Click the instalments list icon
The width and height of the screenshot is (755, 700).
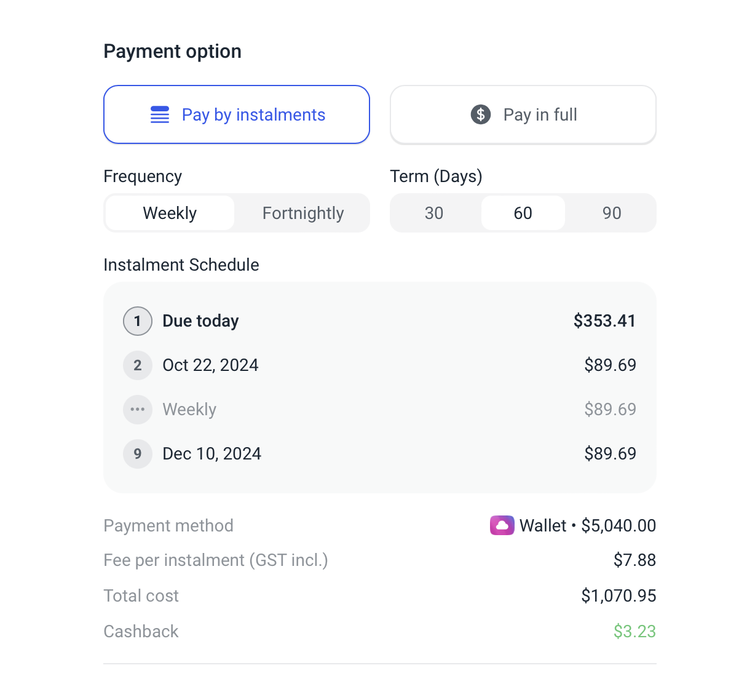point(160,114)
